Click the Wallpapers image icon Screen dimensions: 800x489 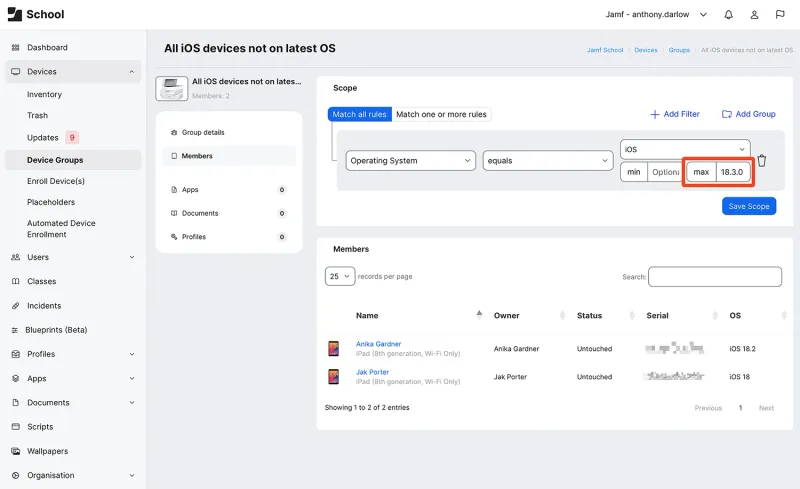pos(15,451)
